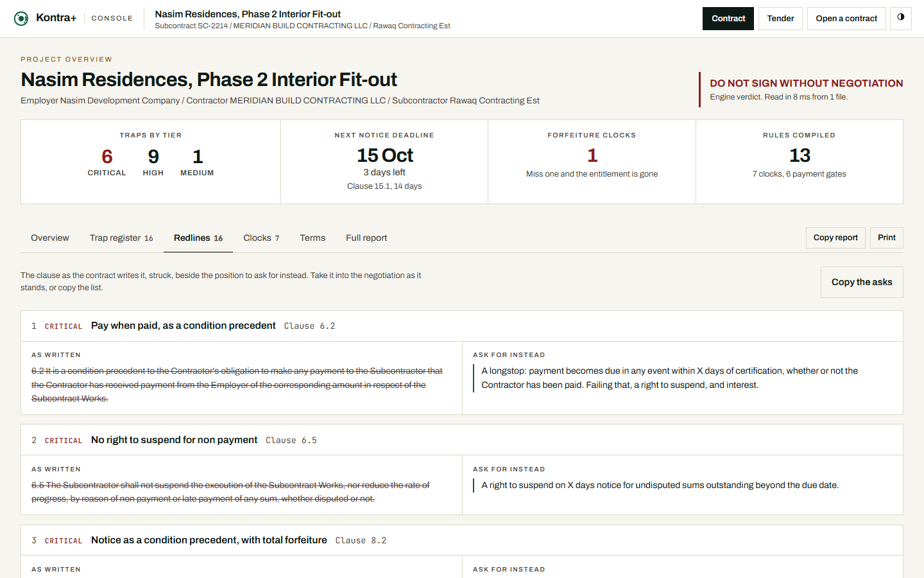This screenshot has height=578, width=924.
Task: Click the CONSOLE label in the header
Action: point(112,19)
